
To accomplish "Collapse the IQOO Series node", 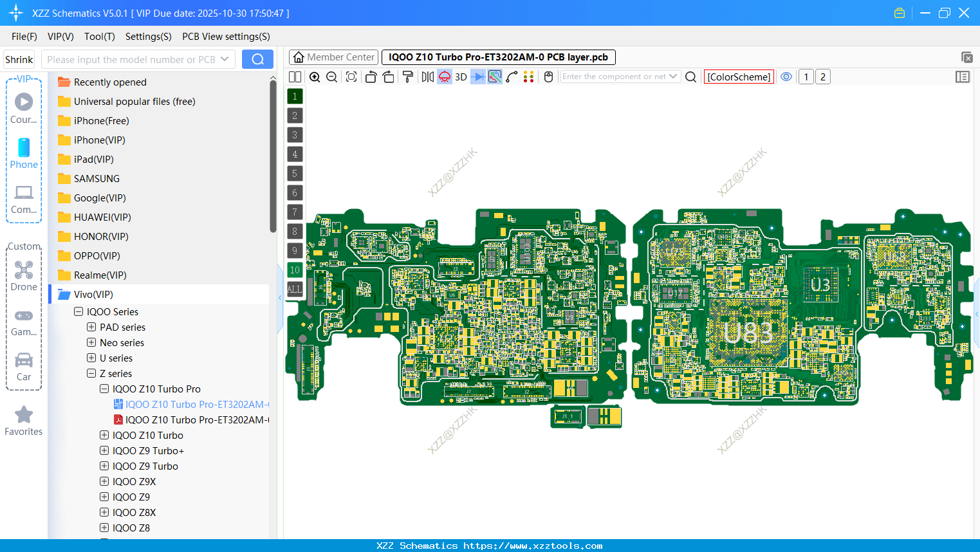I will tap(79, 311).
